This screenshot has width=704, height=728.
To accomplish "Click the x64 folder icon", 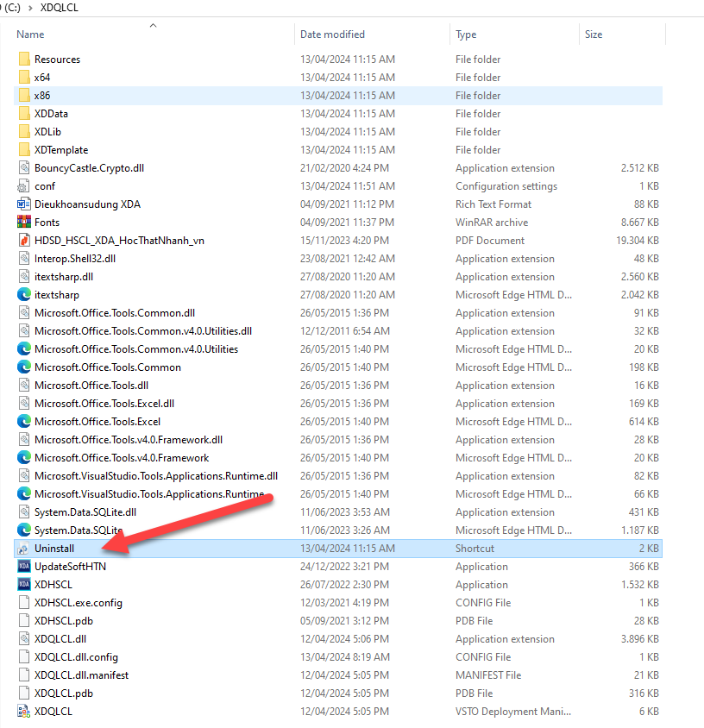I will (24, 77).
